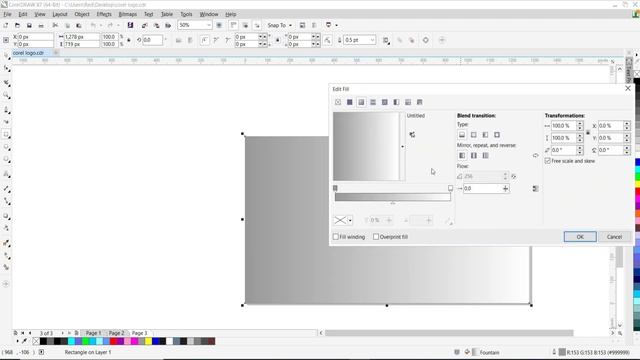
Task: Enable Fill winding checkbox
Action: 336,237
